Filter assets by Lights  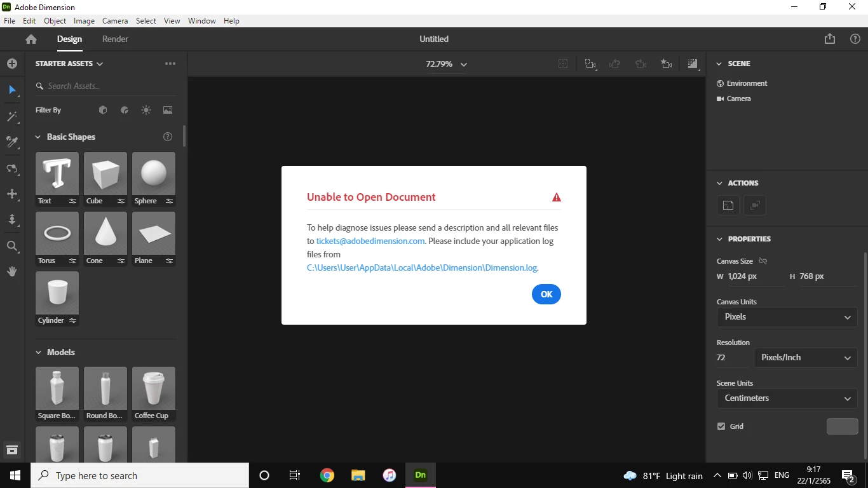tap(146, 110)
